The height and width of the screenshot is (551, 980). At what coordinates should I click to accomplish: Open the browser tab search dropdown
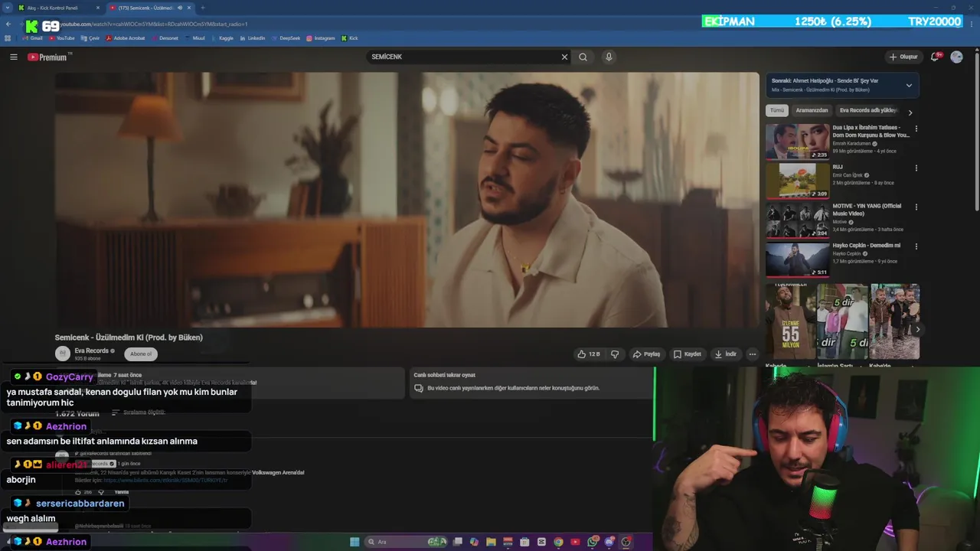[x=7, y=8]
